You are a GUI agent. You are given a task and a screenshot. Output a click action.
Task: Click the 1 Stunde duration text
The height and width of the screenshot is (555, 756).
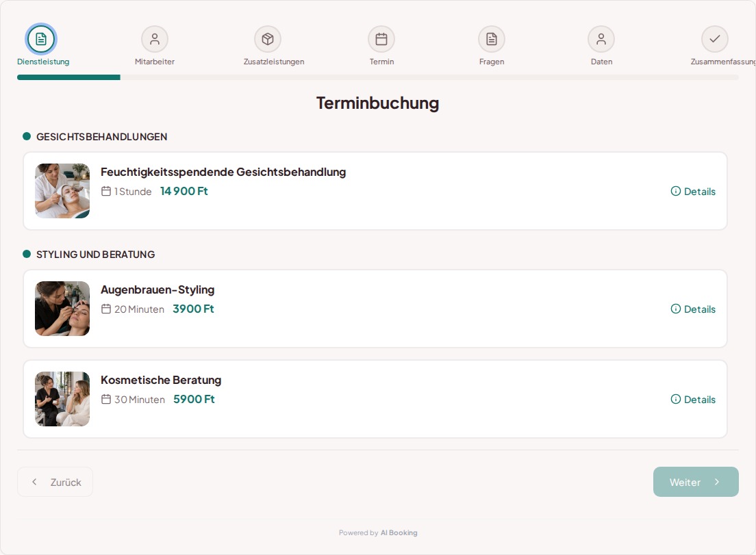click(133, 192)
